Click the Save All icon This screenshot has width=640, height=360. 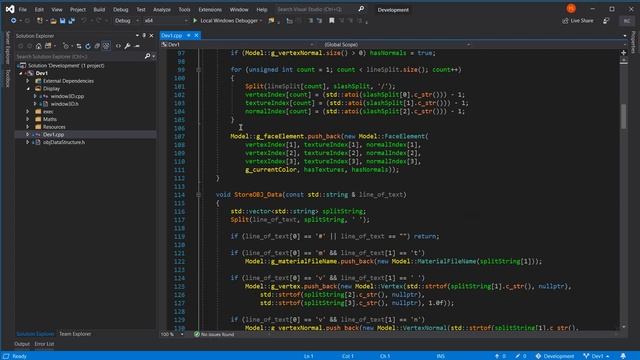(x=72, y=20)
